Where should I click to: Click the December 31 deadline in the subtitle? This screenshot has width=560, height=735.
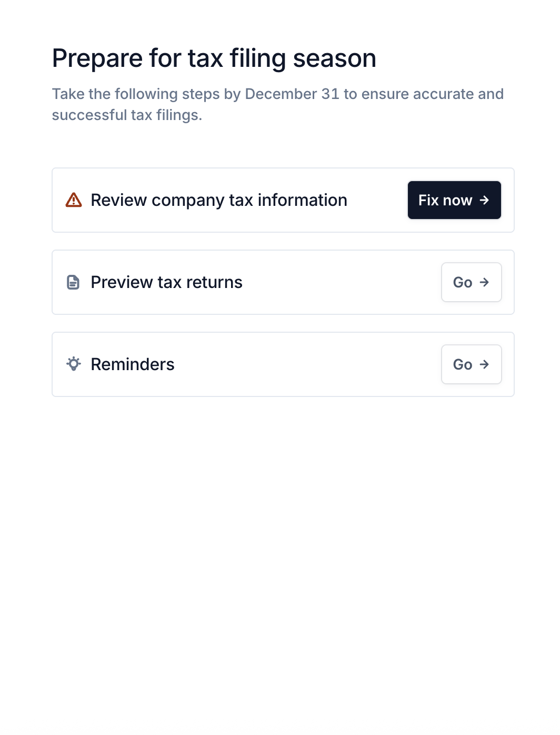[292, 94]
